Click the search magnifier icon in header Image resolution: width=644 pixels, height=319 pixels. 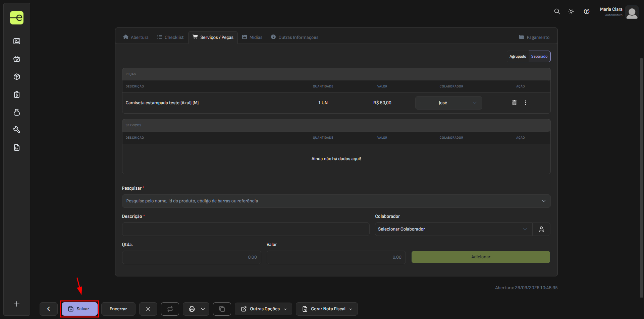(x=557, y=11)
